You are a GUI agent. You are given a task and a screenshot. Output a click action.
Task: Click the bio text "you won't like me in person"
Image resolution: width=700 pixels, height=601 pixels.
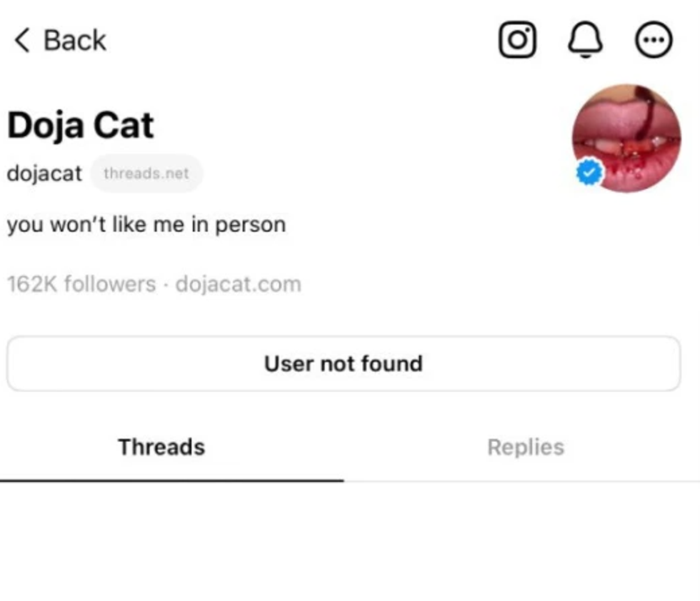[146, 225]
